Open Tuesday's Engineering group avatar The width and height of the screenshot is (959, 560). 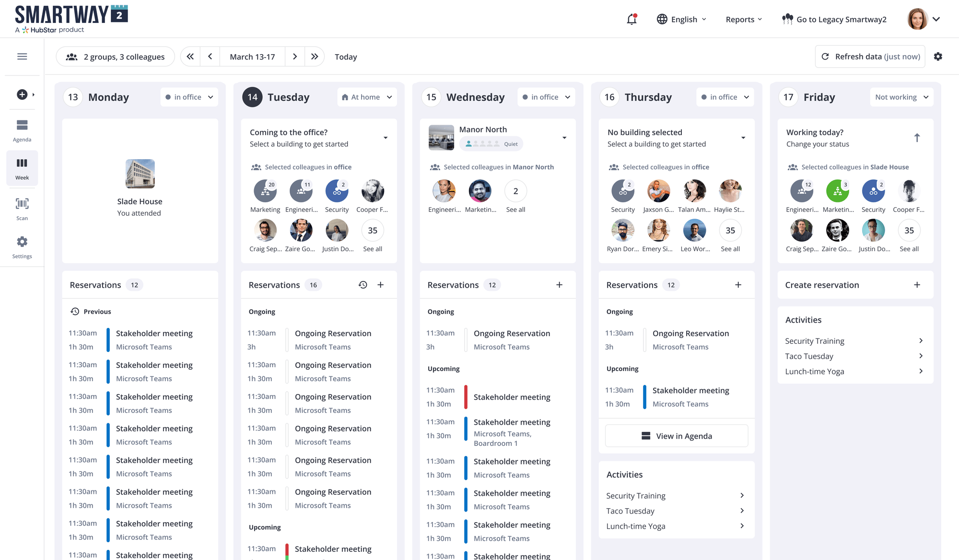(x=301, y=191)
